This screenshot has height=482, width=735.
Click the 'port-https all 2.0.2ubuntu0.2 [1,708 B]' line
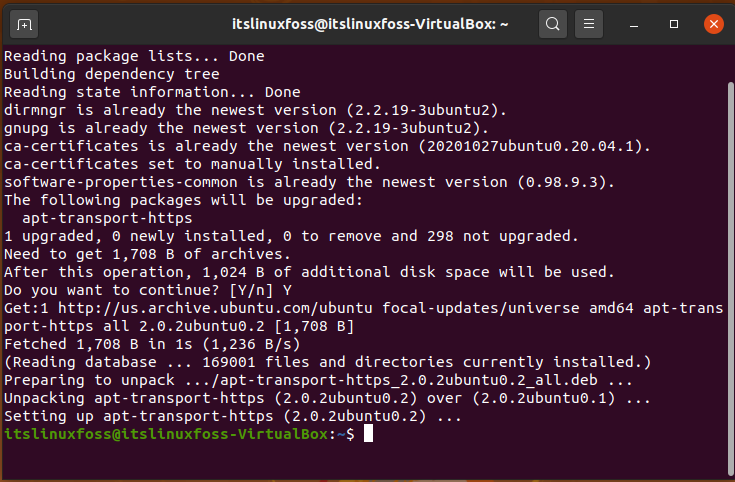pyautogui.click(x=179, y=326)
